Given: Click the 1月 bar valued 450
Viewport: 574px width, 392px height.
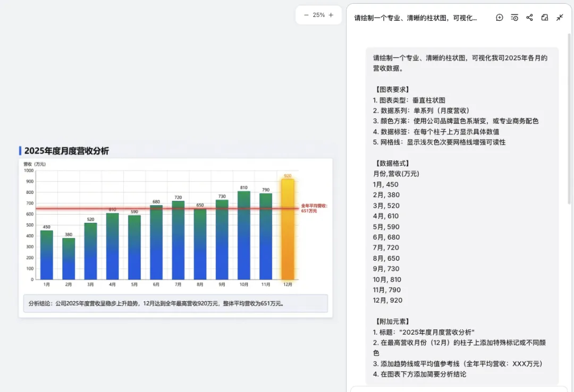Looking at the screenshot, I should tap(46, 255).
